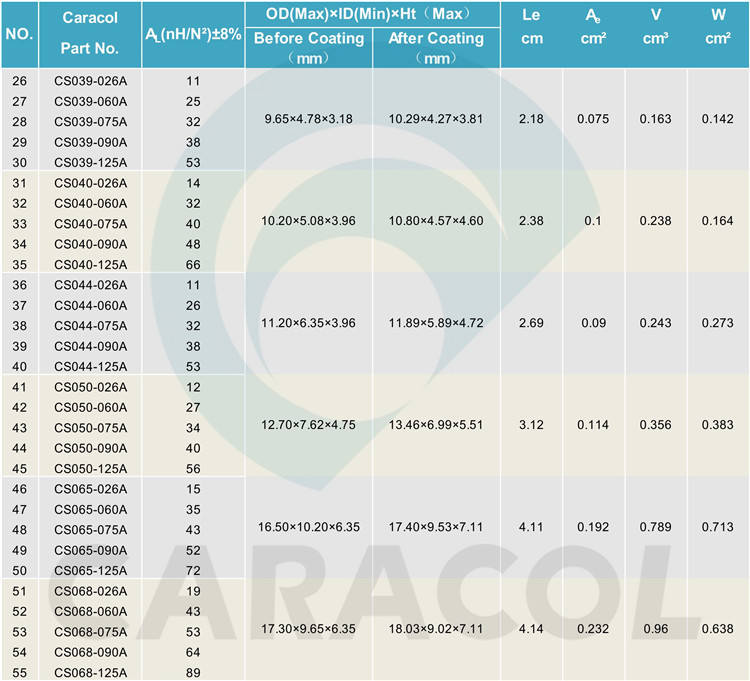Select W value 0.383
The width and height of the screenshot is (750, 681).
[x=717, y=425]
